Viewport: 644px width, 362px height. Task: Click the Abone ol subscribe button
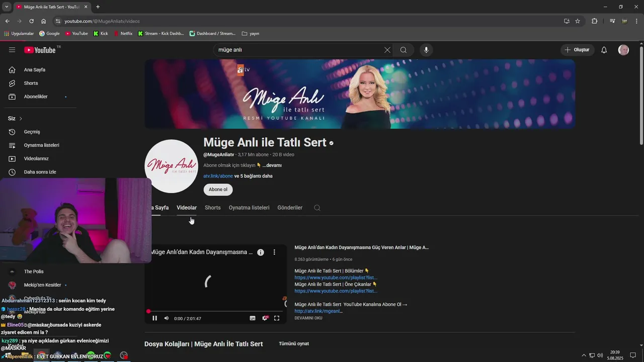point(218,190)
